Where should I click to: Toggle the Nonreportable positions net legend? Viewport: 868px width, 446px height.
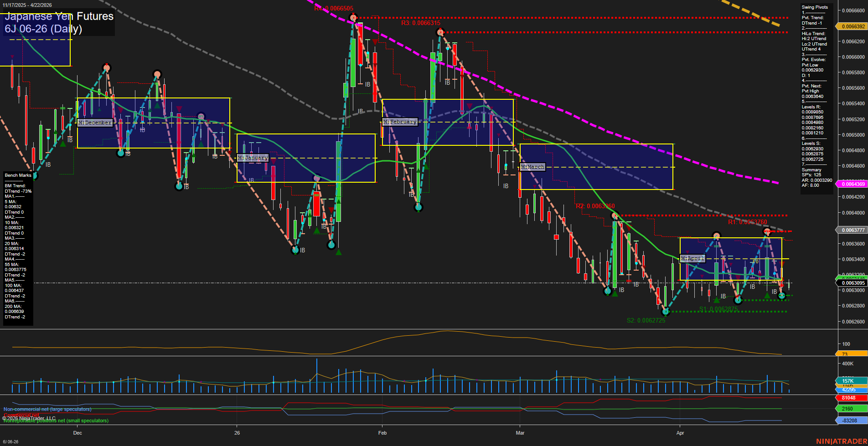(56, 421)
